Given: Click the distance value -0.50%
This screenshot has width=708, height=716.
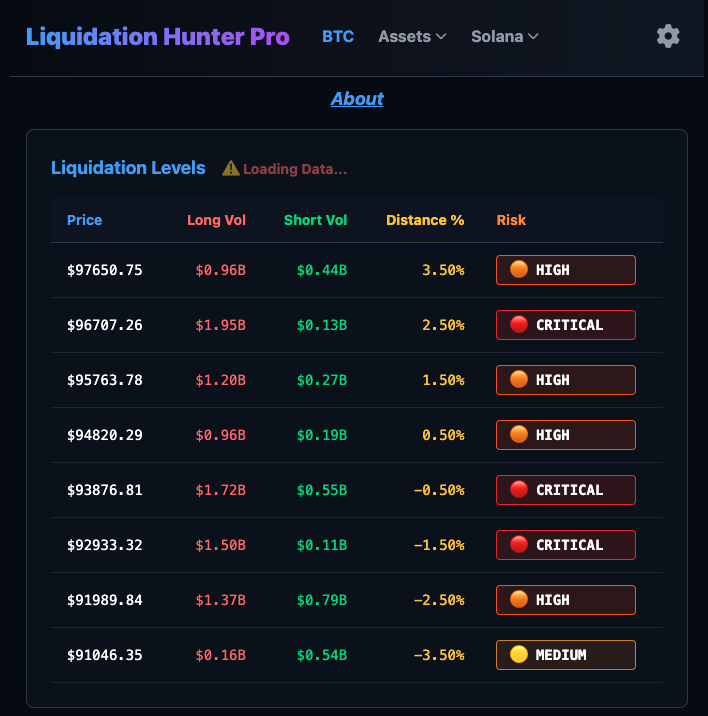Looking at the screenshot, I should 439,490.
